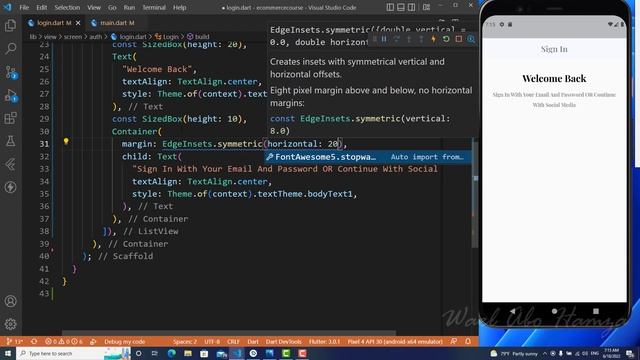Toggle primary side bar layout icon
The height and width of the screenshot is (360, 640).
[390, 7]
